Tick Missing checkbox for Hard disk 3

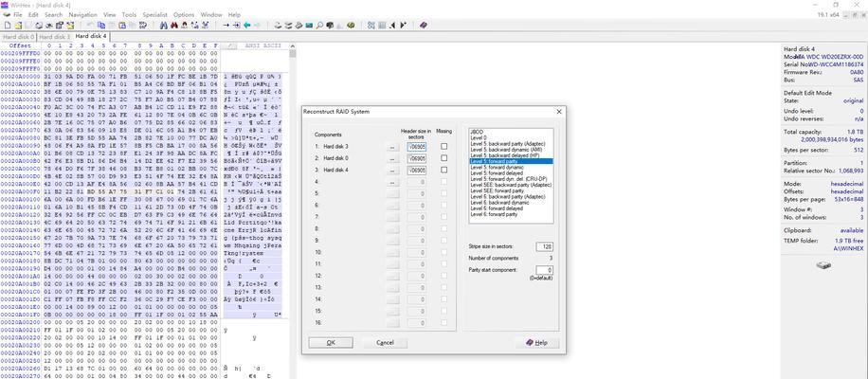tap(444, 147)
